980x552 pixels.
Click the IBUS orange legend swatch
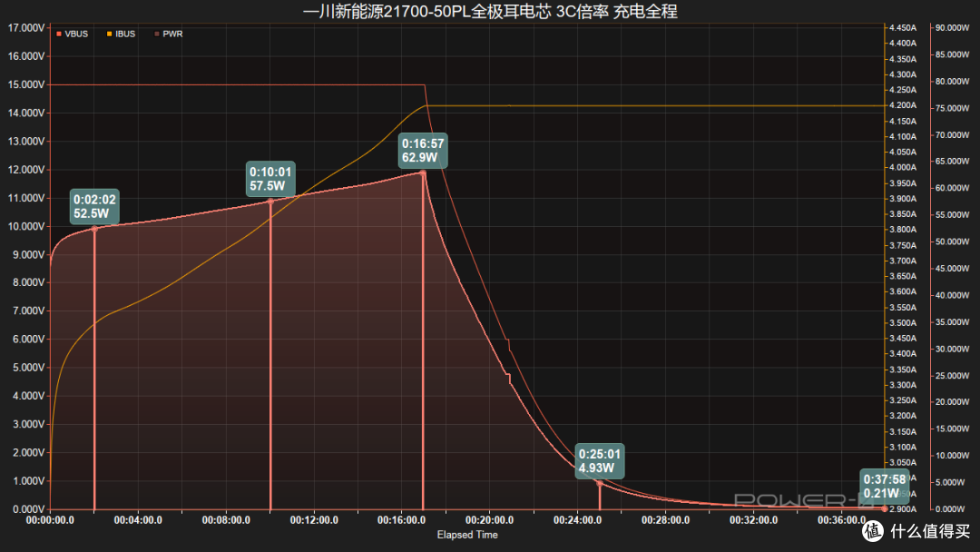click(x=110, y=34)
